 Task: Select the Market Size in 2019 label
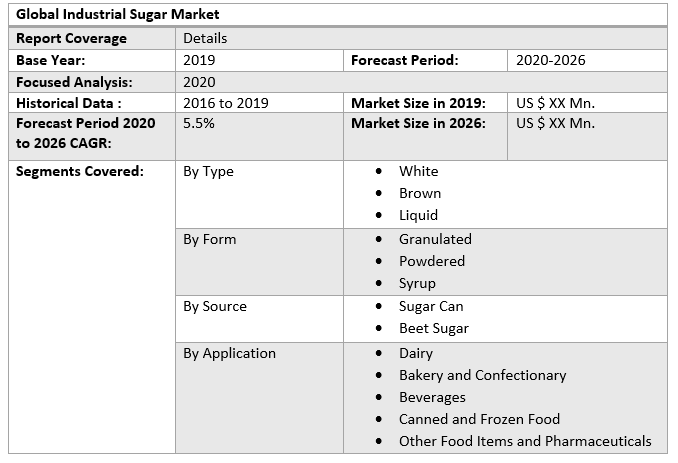click(418, 103)
